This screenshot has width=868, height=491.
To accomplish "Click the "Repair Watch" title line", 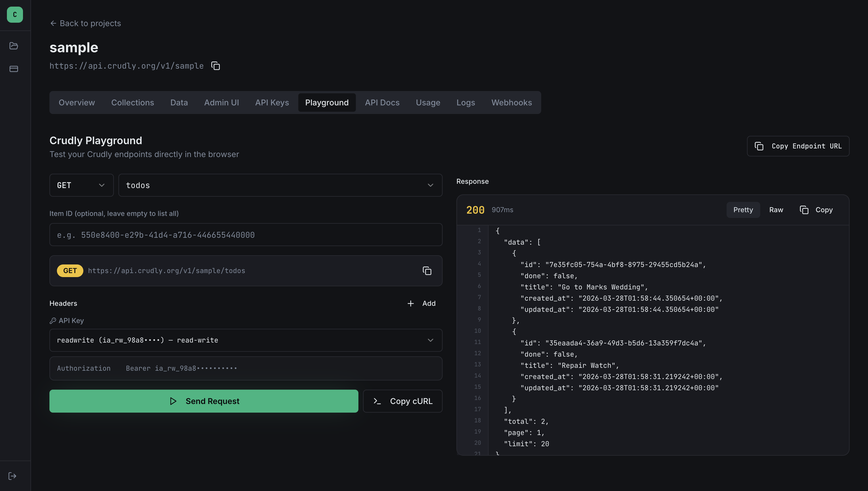I will tap(570, 365).
